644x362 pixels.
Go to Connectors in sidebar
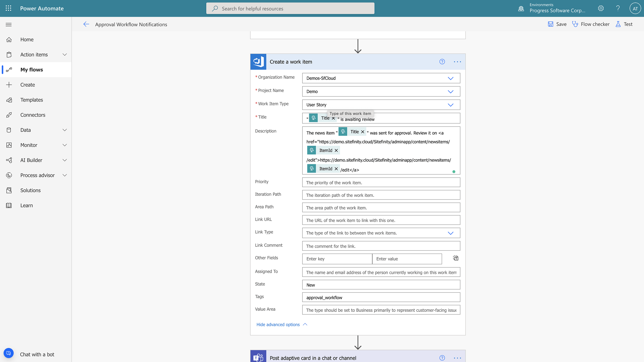click(x=33, y=115)
